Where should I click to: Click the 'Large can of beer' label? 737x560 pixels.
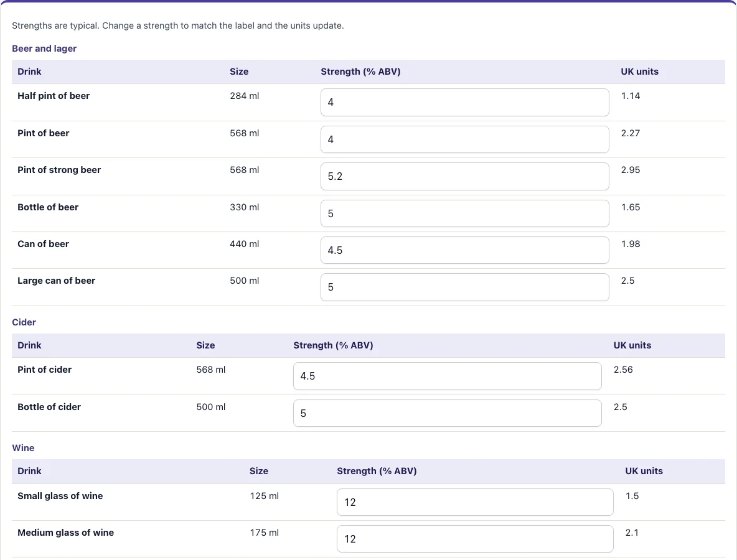click(57, 281)
